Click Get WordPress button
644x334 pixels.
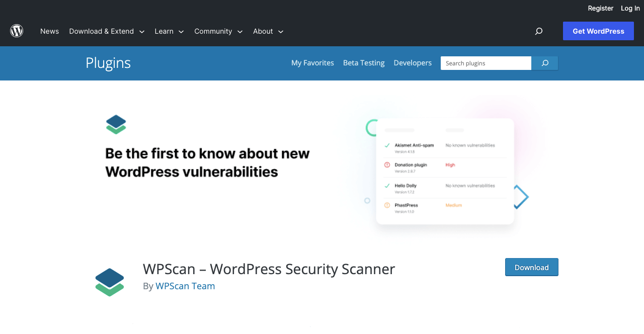tap(598, 31)
